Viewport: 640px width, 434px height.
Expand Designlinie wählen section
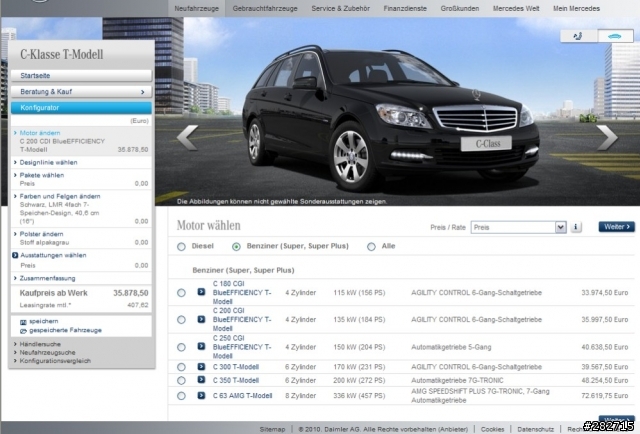coord(48,162)
